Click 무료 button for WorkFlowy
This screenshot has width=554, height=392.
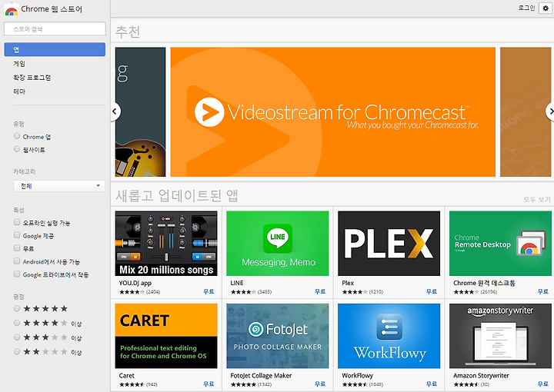pos(432,384)
